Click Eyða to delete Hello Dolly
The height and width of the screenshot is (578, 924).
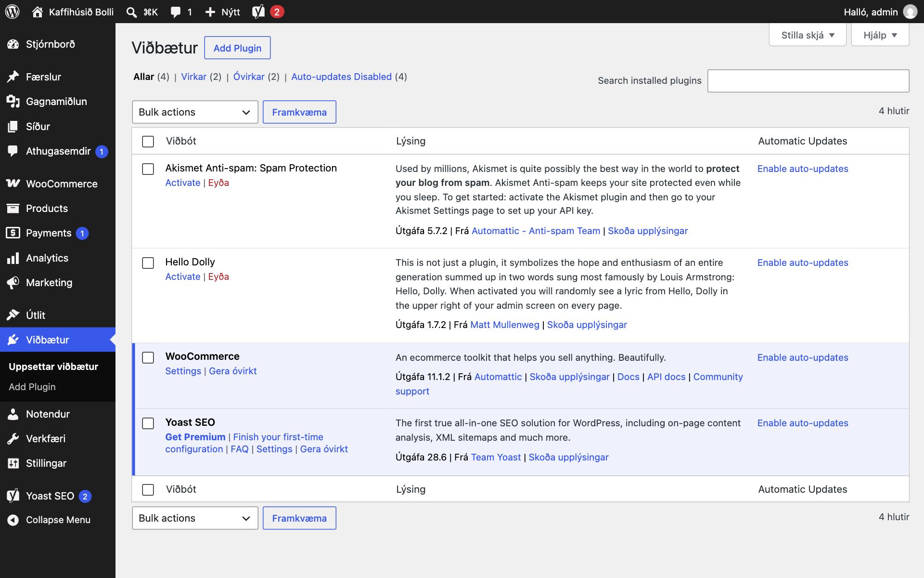[218, 276]
